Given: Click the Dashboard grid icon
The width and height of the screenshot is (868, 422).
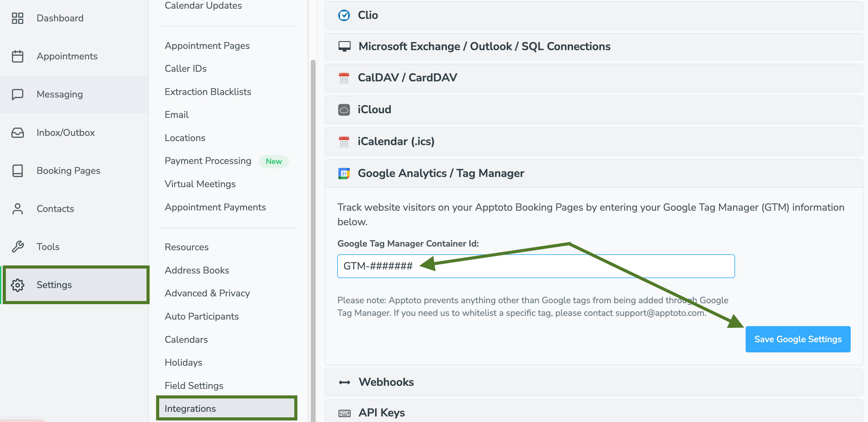Looking at the screenshot, I should pyautogui.click(x=18, y=18).
